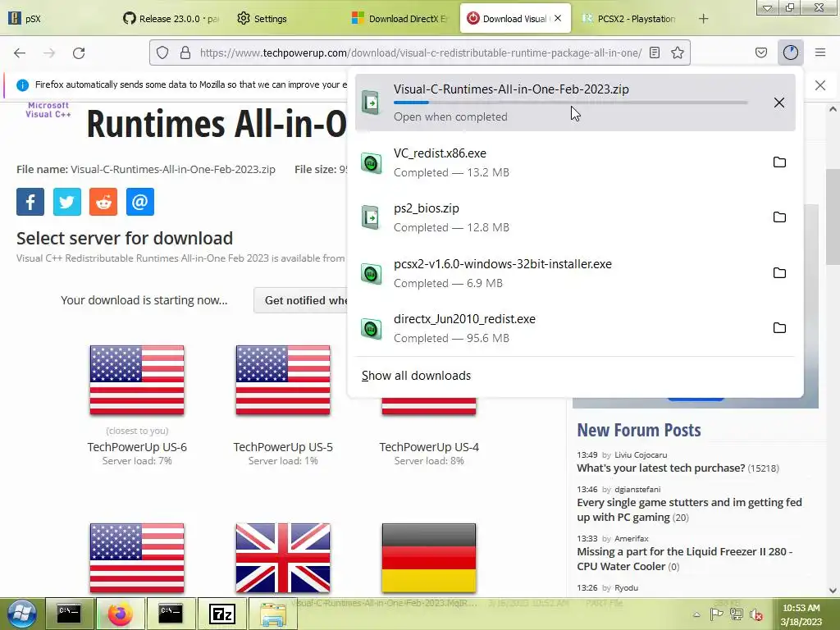Image resolution: width=840 pixels, height=630 pixels.
Task: Open Action Center flag tray icon
Action: [716, 614]
